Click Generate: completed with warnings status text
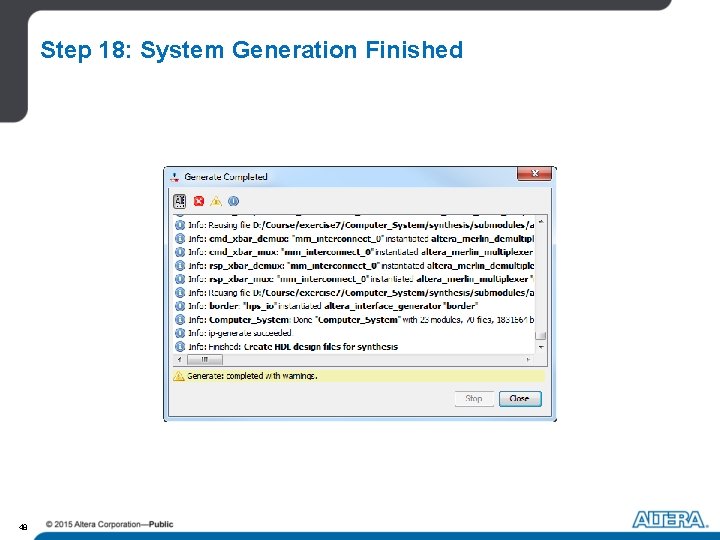The height and width of the screenshot is (540, 720). (252, 376)
